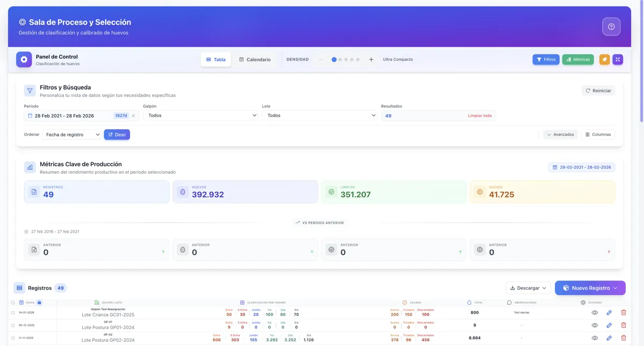Open the Nuevo Registro dropdown button
The image size is (644, 346).
pyautogui.click(x=590, y=288)
